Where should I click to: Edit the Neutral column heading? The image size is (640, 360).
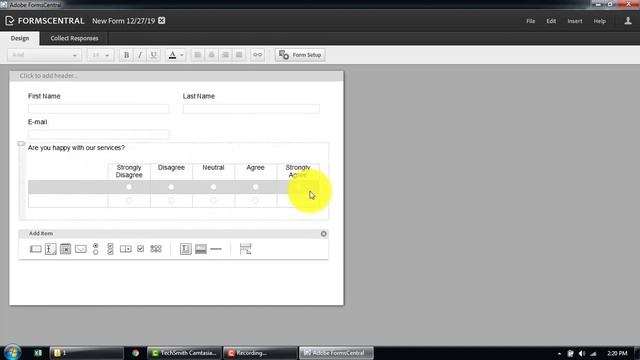pos(213,168)
